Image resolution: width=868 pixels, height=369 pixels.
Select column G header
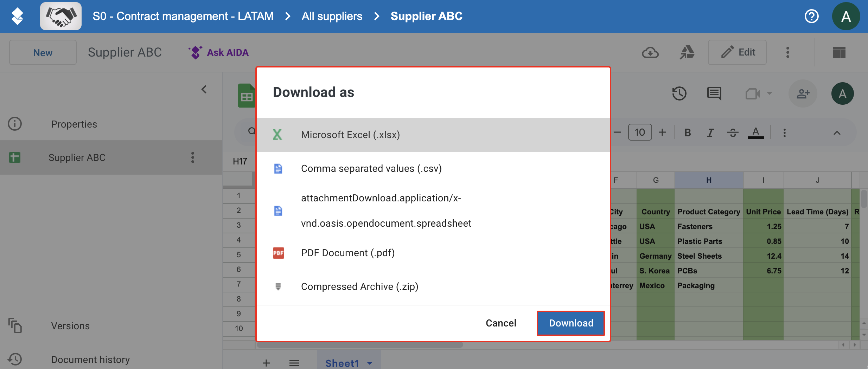click(656, 180)
